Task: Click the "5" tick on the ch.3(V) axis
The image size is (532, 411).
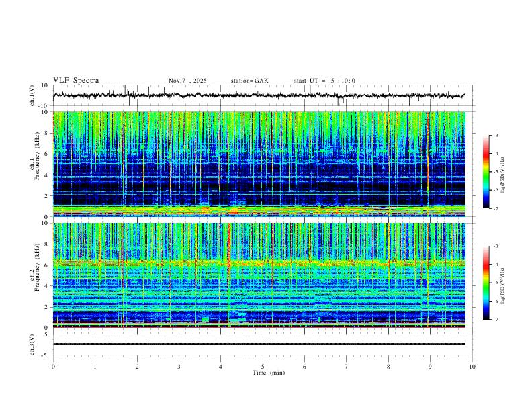Action: tap(46, 334)
